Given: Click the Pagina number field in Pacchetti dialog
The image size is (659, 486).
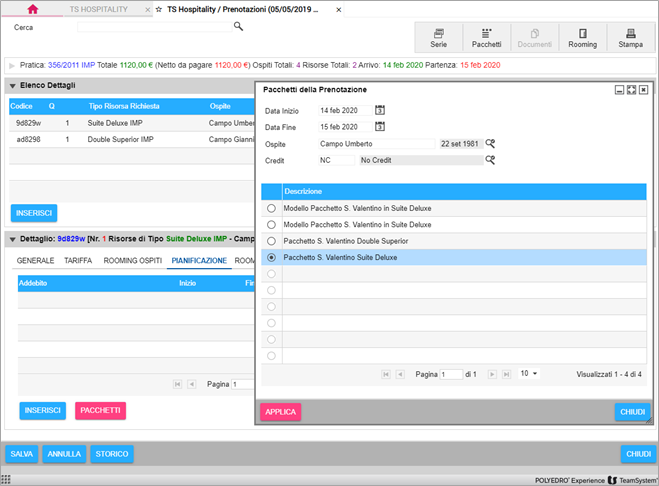Looking at the screenshot, I should 451,374.
